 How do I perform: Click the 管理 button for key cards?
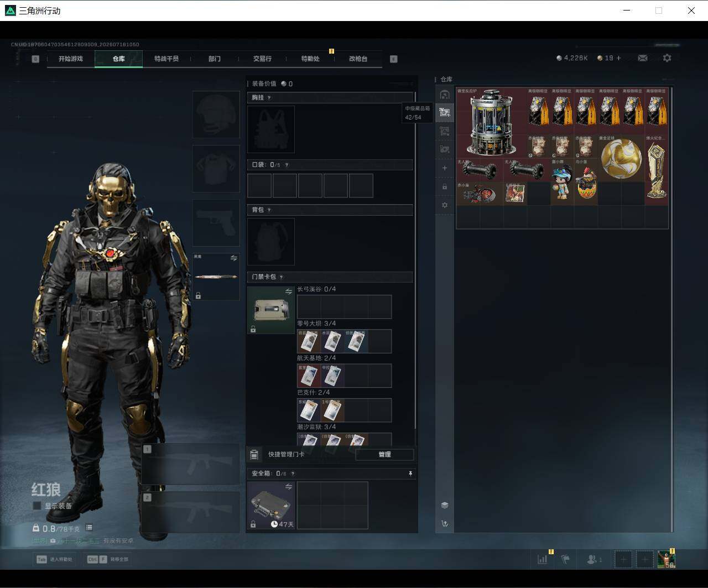(384, 455)
